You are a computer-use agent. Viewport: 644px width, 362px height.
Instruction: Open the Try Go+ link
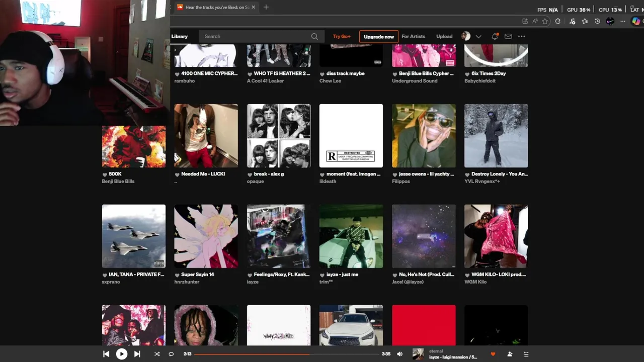point(342,36)
